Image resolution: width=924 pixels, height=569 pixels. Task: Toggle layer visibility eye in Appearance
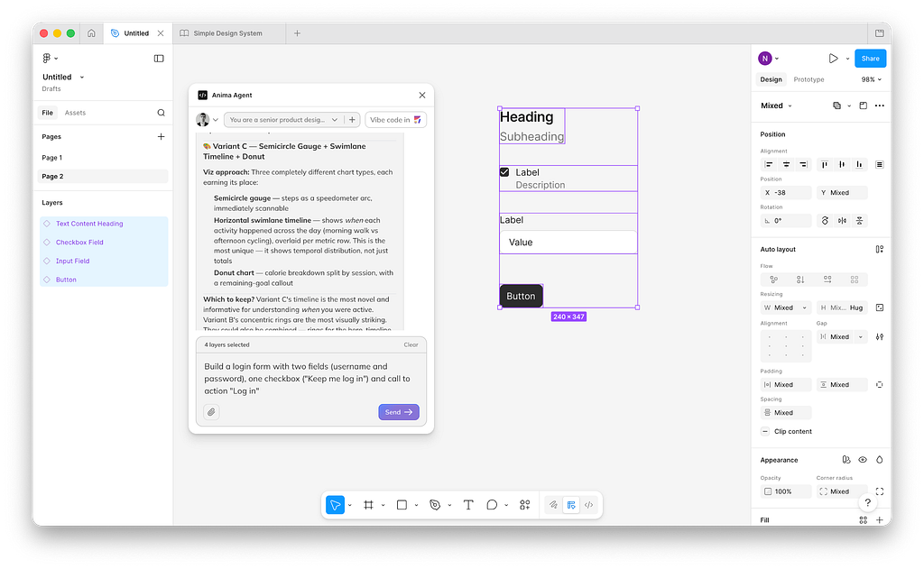point(863,460)
